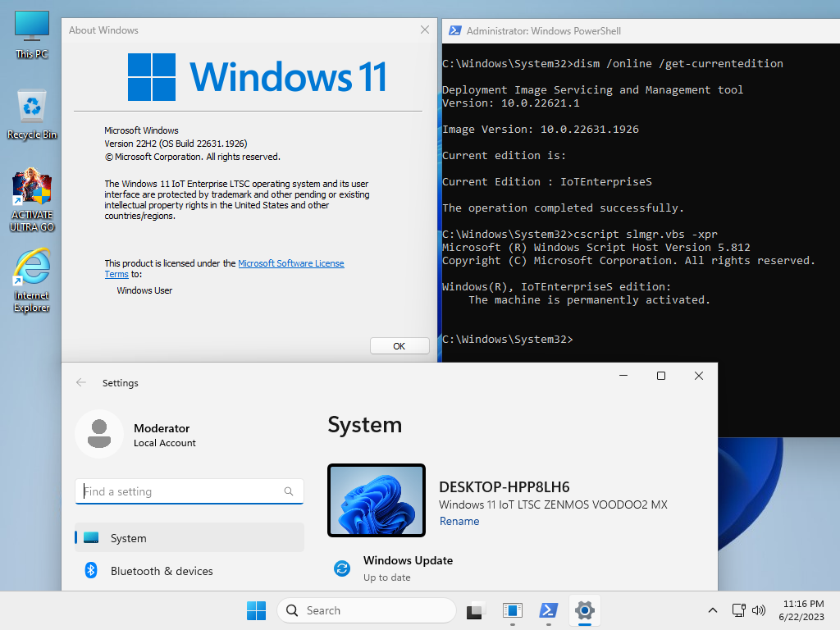Click 'The machine is permanently activated.' line
Viewport: 840px width, 630px height.
589,300
